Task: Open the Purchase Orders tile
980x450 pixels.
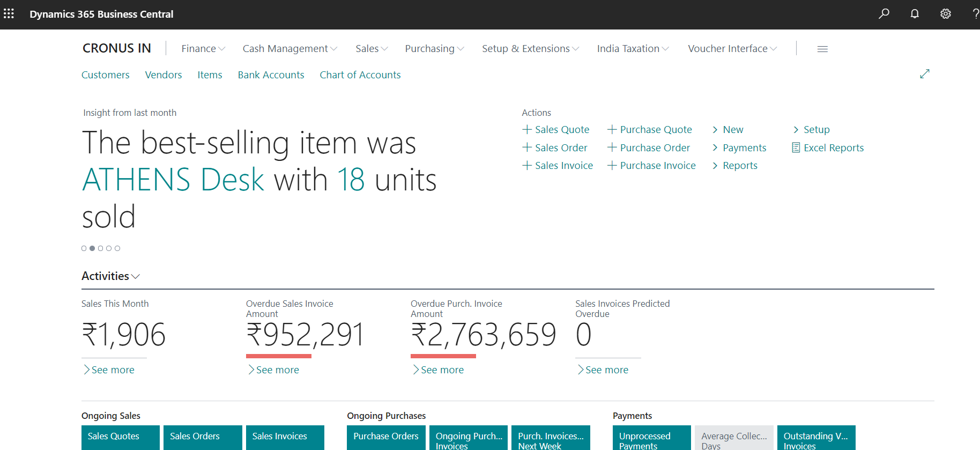Action: coord(386,438)
